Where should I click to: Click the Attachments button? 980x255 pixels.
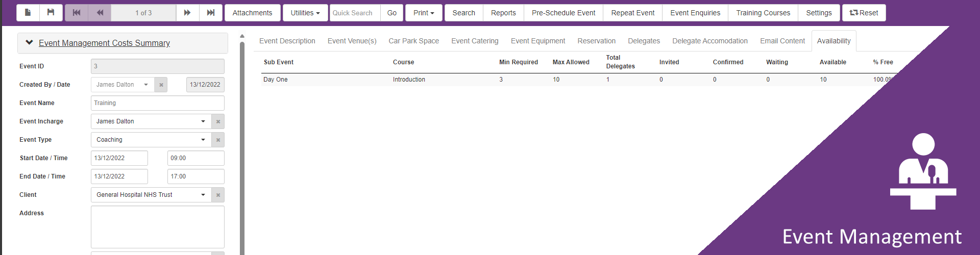[x=253, y=13]
